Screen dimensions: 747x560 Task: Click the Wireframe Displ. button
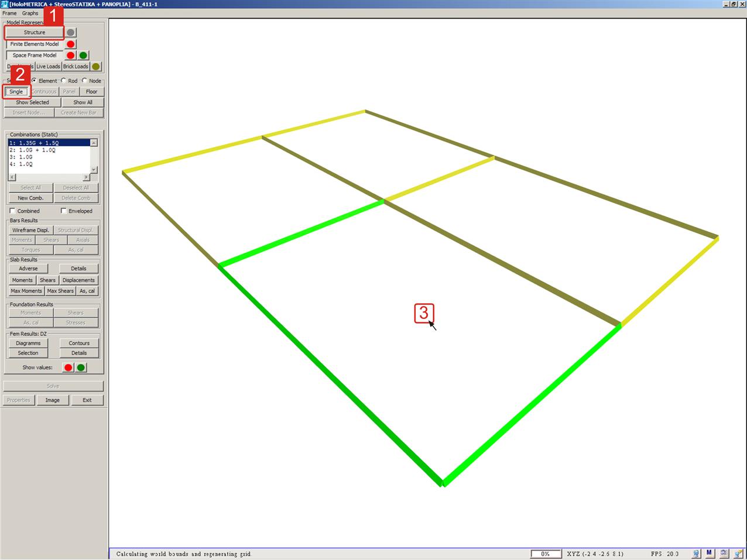coord(30,230)
